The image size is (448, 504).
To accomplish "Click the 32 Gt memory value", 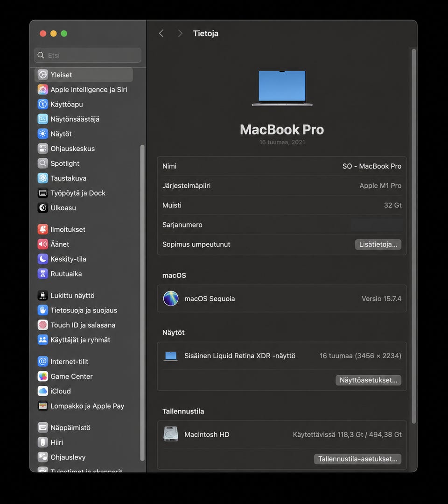I will [x=393, y=205].
